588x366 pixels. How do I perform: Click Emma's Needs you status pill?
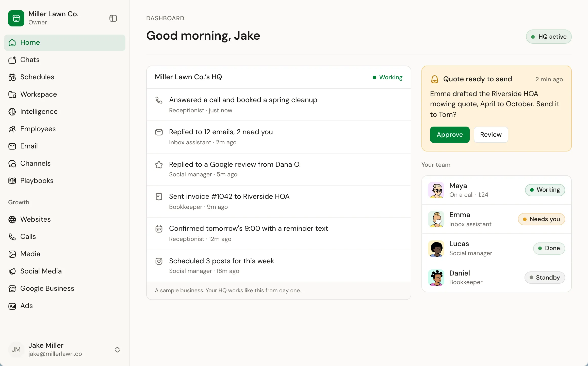coord(541,219)
